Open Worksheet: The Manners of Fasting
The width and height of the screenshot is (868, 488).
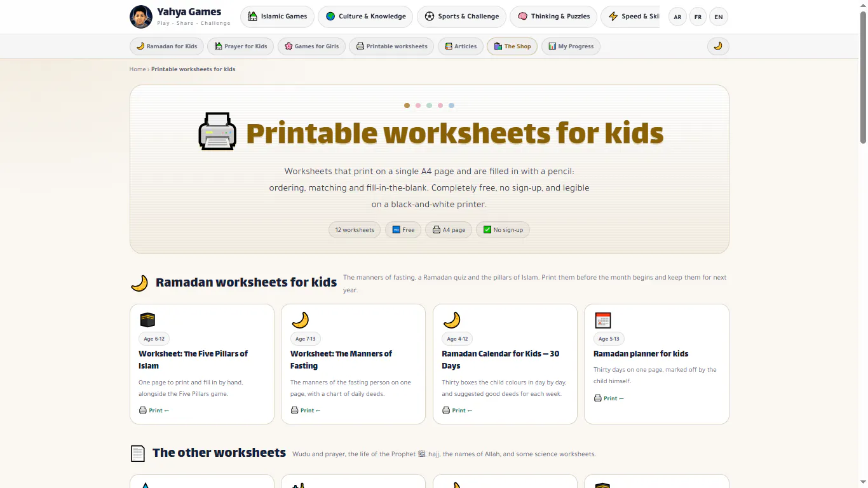tap(341, 360)
